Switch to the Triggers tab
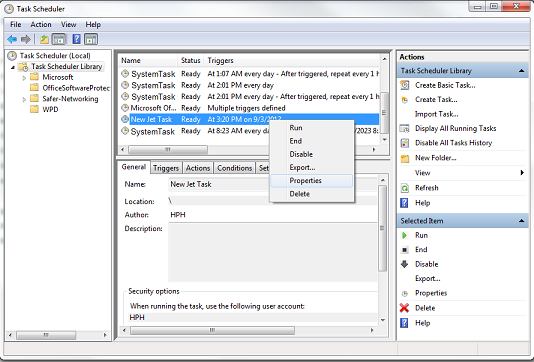This screenshot has width=534, height=362. [166, 168]
